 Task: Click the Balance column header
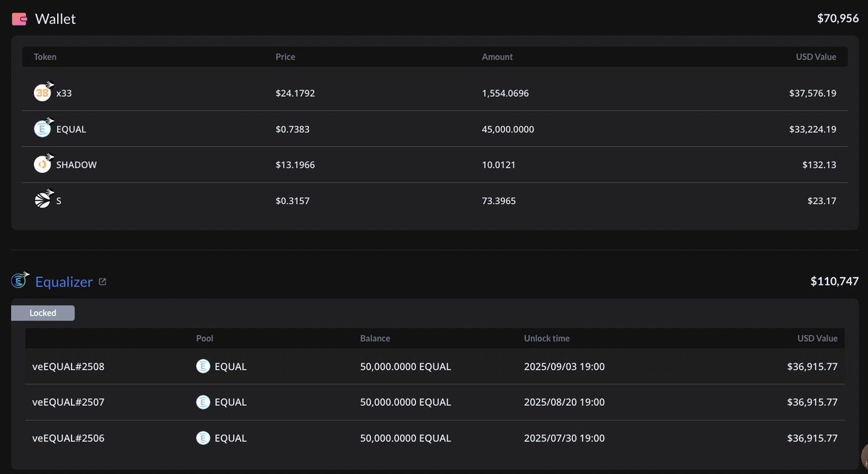pos(375,338)
